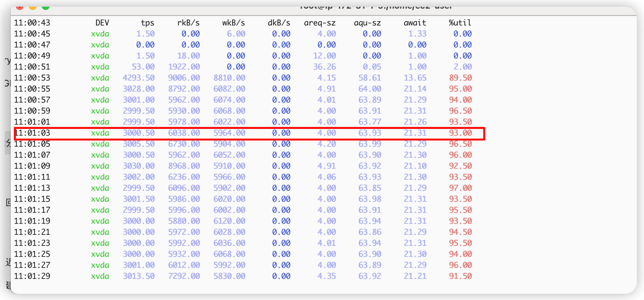Select the 36.26 areq-sz value
This screenshot has height=300, width=644.
pos(324,67)
